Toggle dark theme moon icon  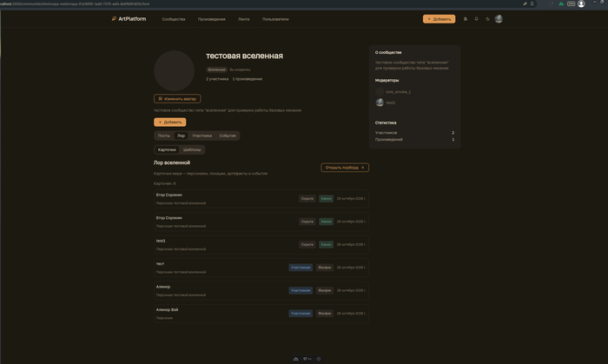pyautogui.click(x=487, y=18)
